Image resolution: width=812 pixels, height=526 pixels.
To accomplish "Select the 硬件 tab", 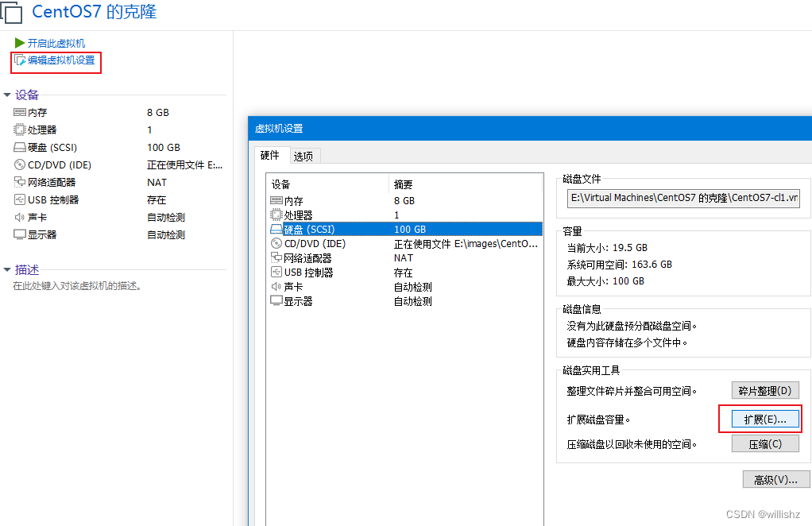I will 270,157.
